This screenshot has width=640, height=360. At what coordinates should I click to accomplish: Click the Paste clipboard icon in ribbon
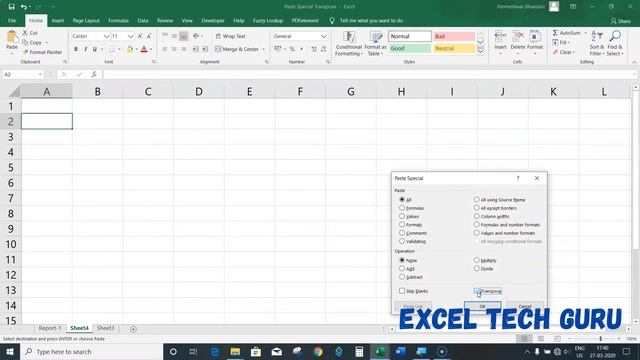pos(12,38)
